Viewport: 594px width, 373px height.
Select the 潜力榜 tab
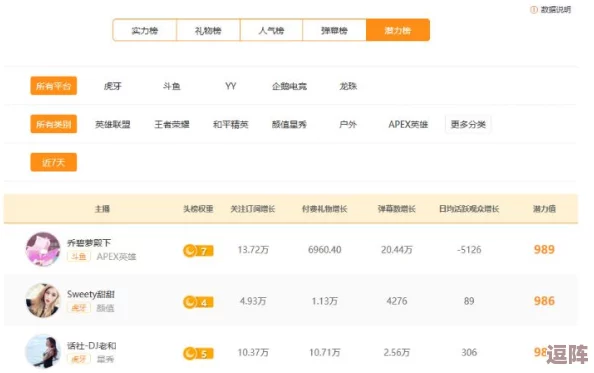pos(398,30)
